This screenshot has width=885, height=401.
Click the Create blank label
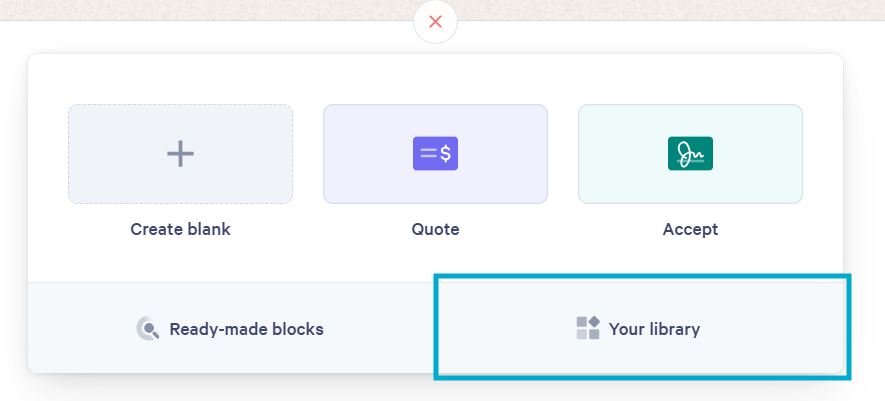point(181,229)
